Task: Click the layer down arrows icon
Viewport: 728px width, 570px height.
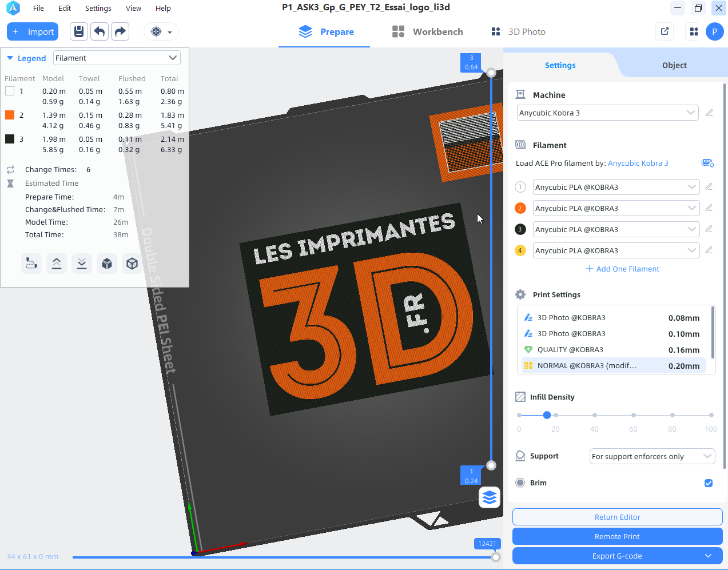Action: 82,264
